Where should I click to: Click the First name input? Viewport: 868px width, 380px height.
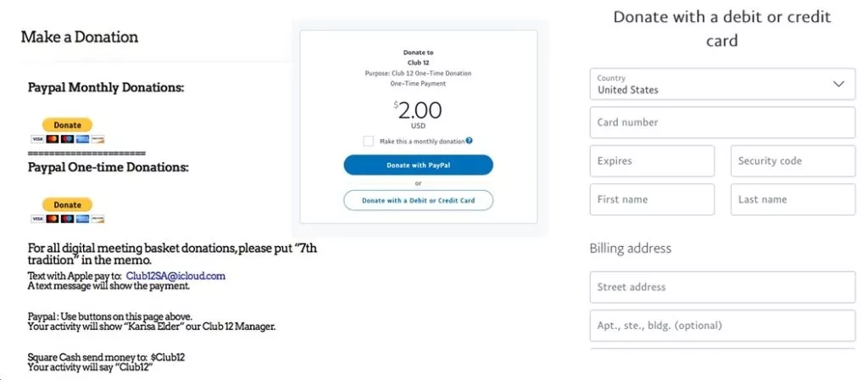coord(651,199)
